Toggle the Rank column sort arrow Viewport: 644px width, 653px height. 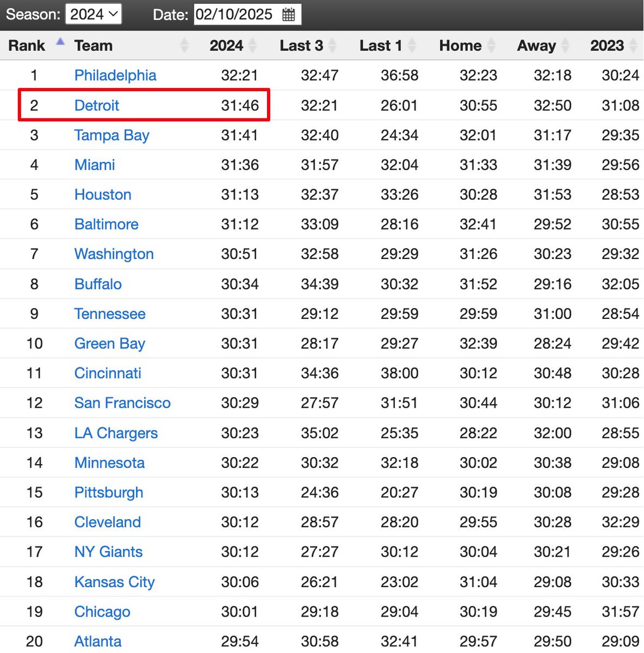[x=60, y=41]
